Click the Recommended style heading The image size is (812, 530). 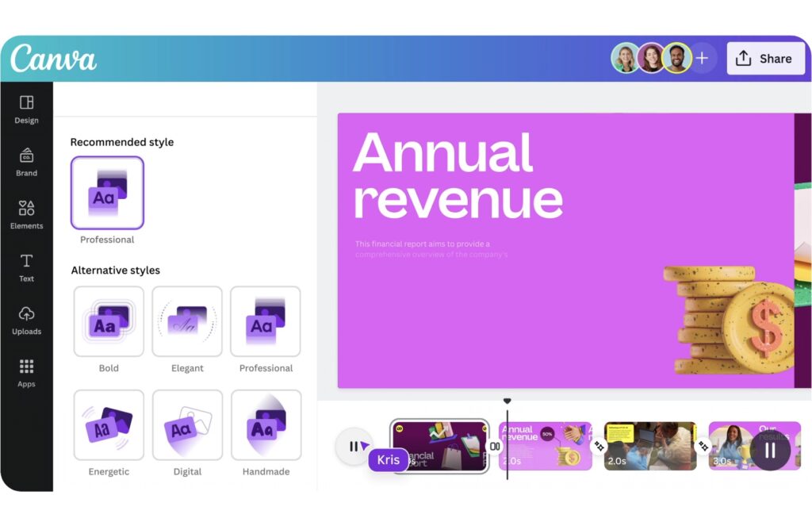[122, 142]
